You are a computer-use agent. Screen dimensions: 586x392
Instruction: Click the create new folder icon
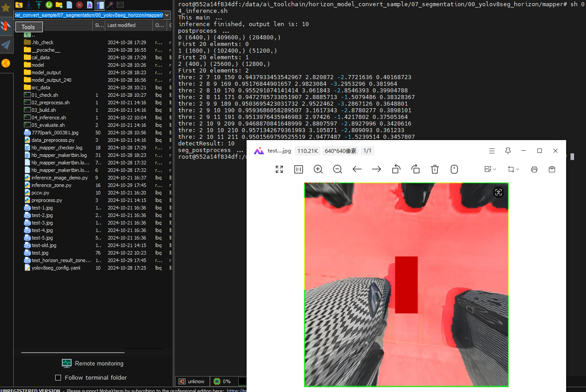click(59, 5)
